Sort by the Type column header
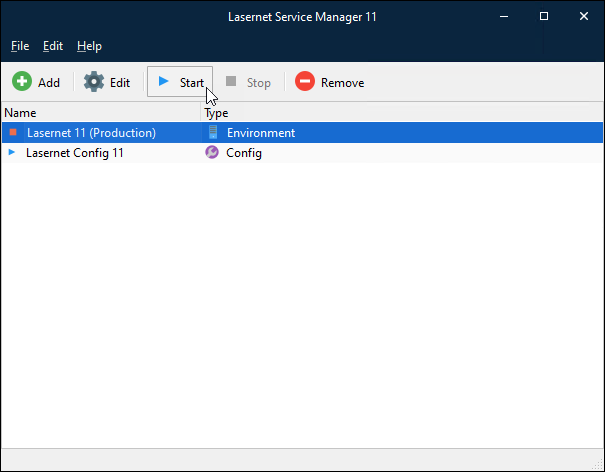Viewport: 605px width, 472px height. point(402,113)
